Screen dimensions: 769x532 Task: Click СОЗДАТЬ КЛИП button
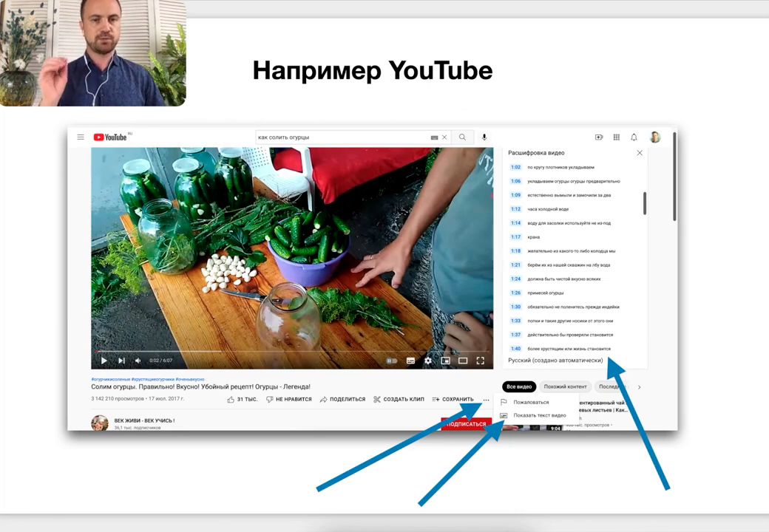[399, 399]
